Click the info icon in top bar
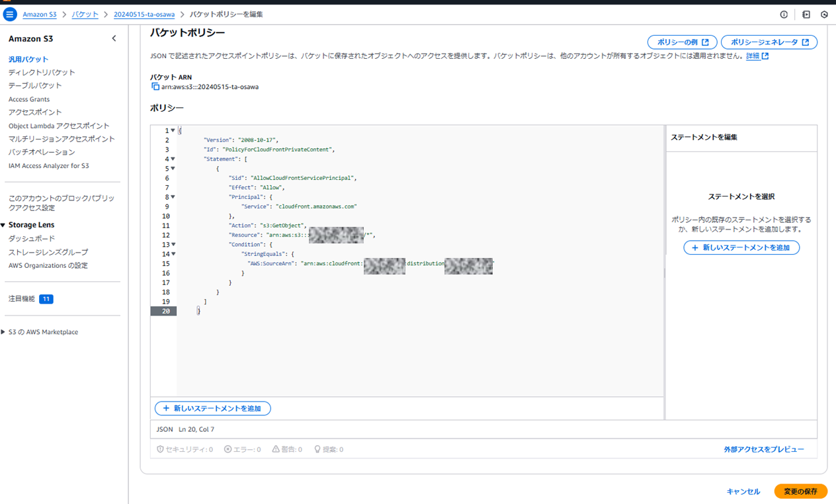Viewport: 836px width, 504px height. [784, 15]
